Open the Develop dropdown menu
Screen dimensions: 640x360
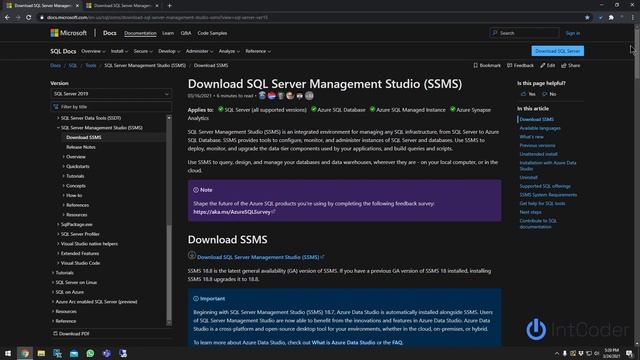(169, 51)
